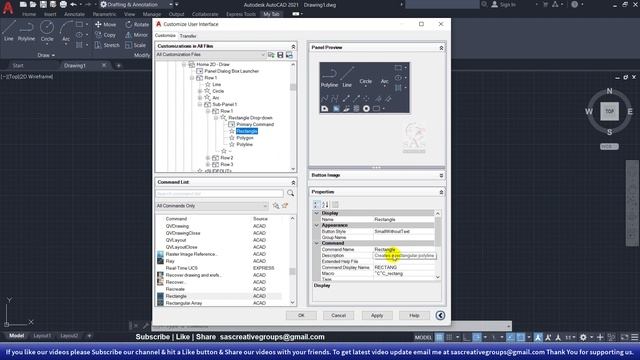Click the create new command star icon

click(285, 206)
